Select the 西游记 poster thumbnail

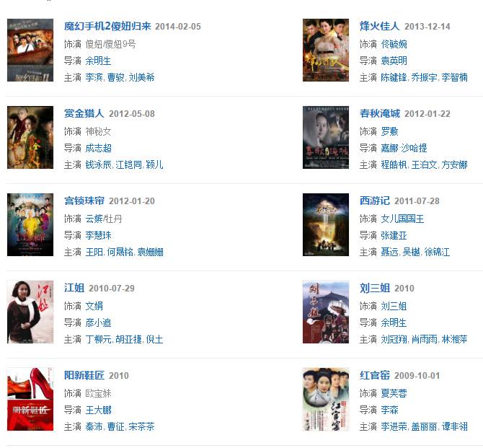(x=326, y=225)
